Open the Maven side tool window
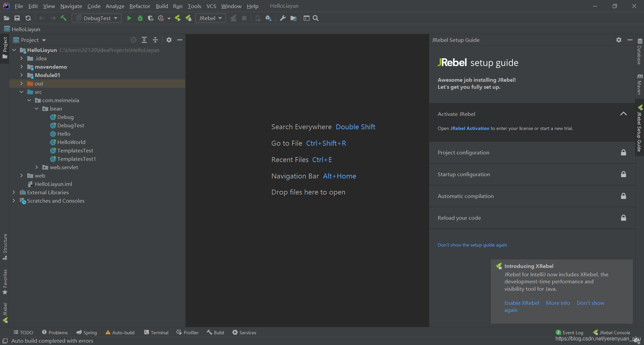644x345 pixels. (640, 84)
